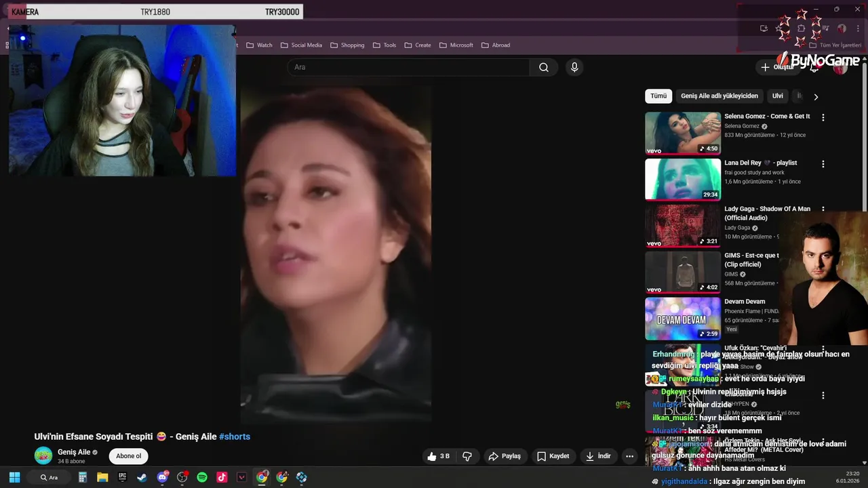Open the second Chrome taskbar window
Viewport: 868px width, 488px height.
coord(281,477)
